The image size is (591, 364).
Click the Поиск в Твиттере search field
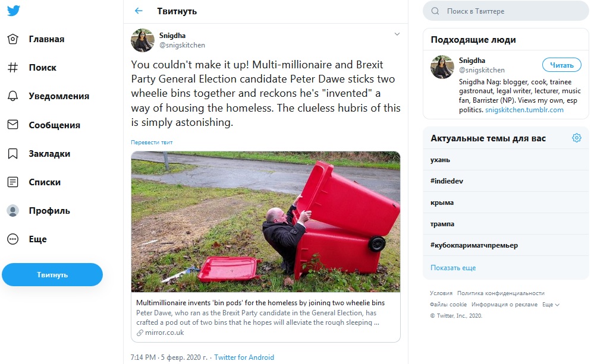(x=510, y=11)
